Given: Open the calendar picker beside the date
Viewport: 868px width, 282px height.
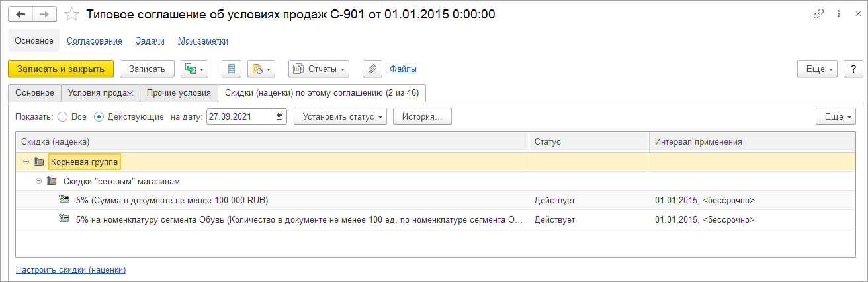Looking at the screenshot, I should (280, 117).
